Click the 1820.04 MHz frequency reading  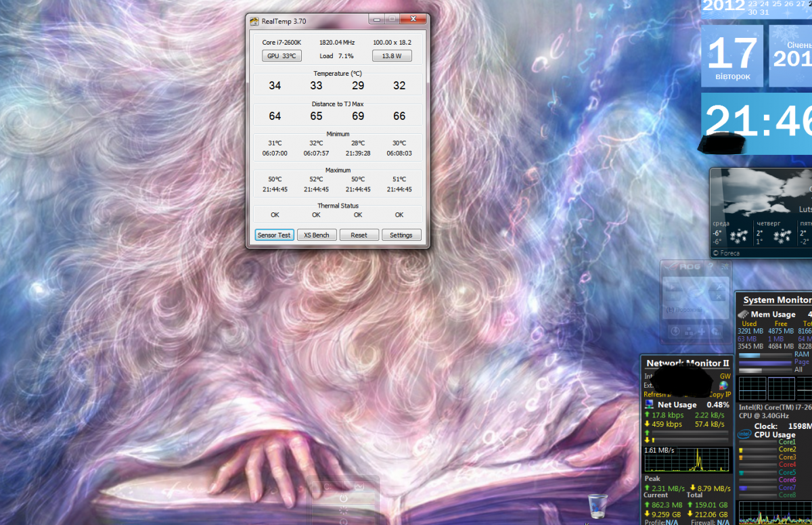[x=337, y=42]
